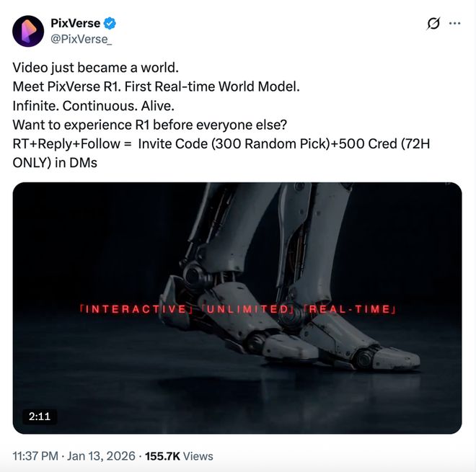Click the blue verified badge
The height and width of the screenshot is (472, 476).
click(x=111, y=23)
